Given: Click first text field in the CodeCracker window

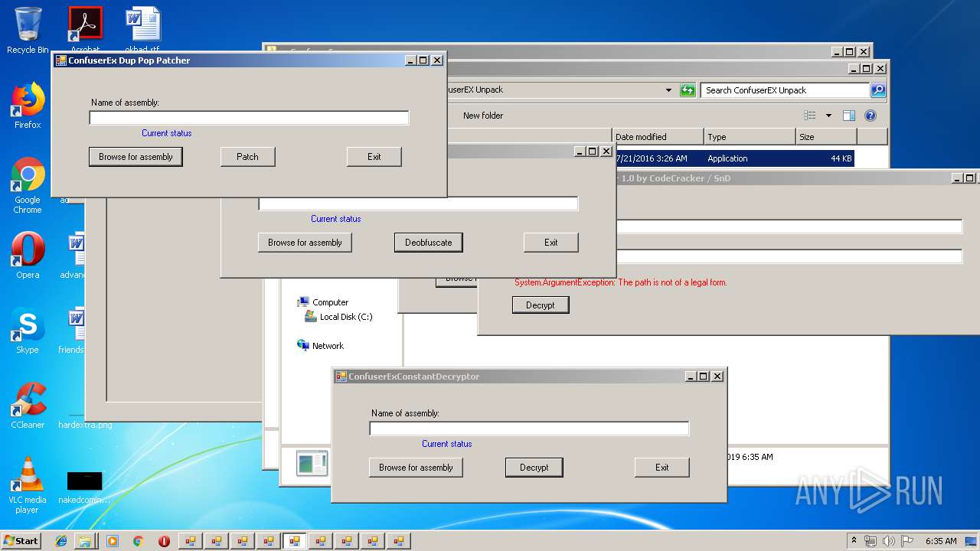Looking at the screenshot, I should (x=789, y=227).
